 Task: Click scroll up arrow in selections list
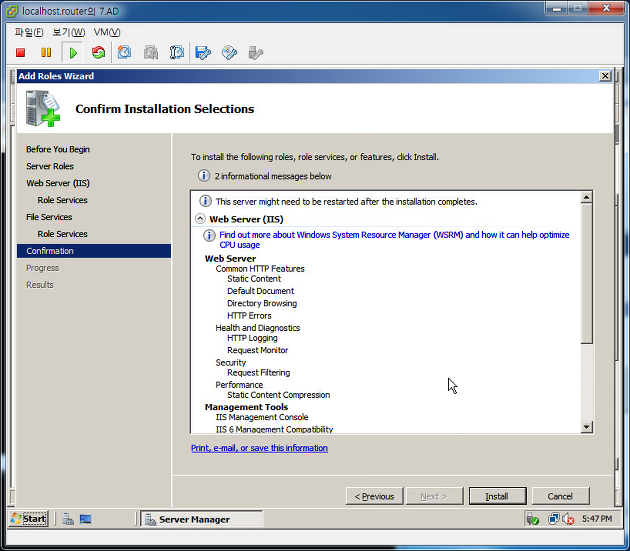tap(586, 197)
